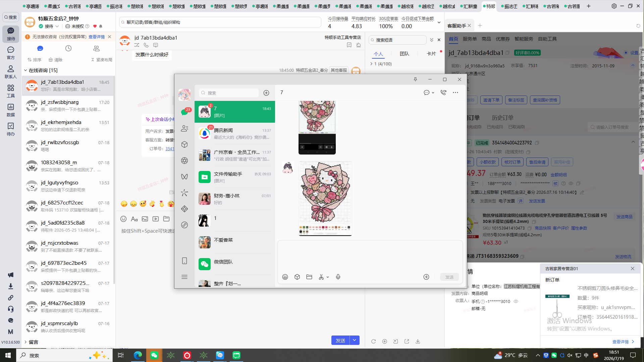Image resolution: width=644 pixels, height=362 pixels.
Task: Open JD emoji picker in reply toolbar
Action: click(123, 219)
